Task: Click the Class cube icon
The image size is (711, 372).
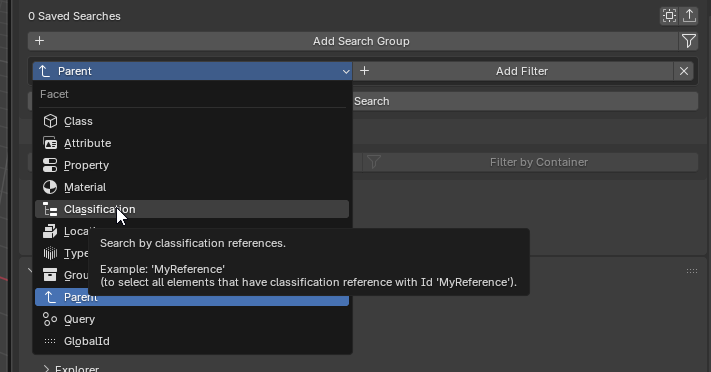Action: click(50, 121)
